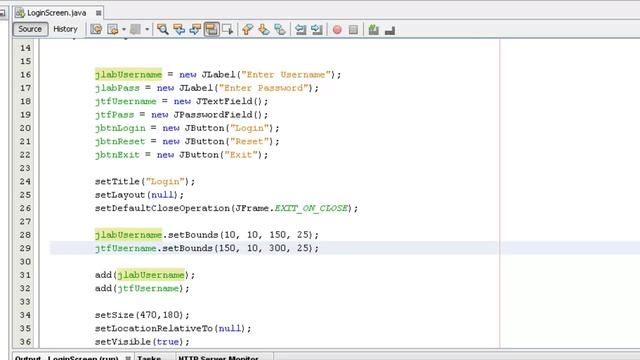The image size is (640, 360).
Task: Click the greyed Forward navigation icon
Action: (x=135, y=29)
